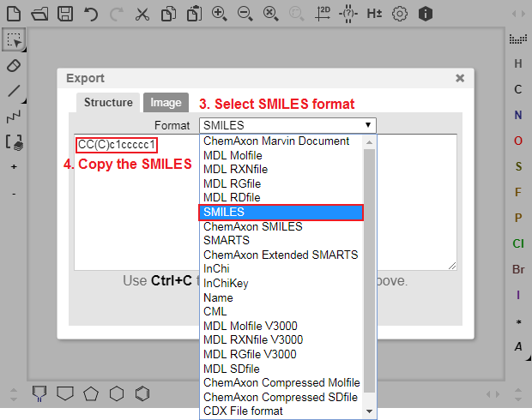
Task: Cut selection with scissors icon
Action: (142, 14)
